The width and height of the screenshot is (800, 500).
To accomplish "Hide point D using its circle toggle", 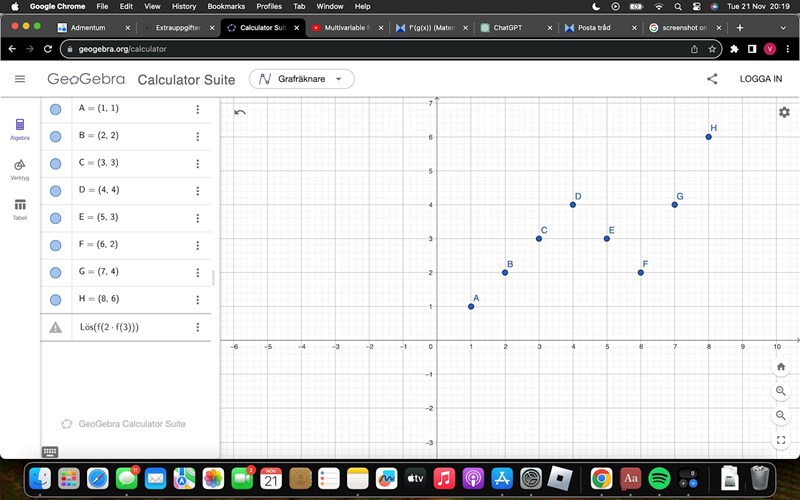I will tap(56, 190).
